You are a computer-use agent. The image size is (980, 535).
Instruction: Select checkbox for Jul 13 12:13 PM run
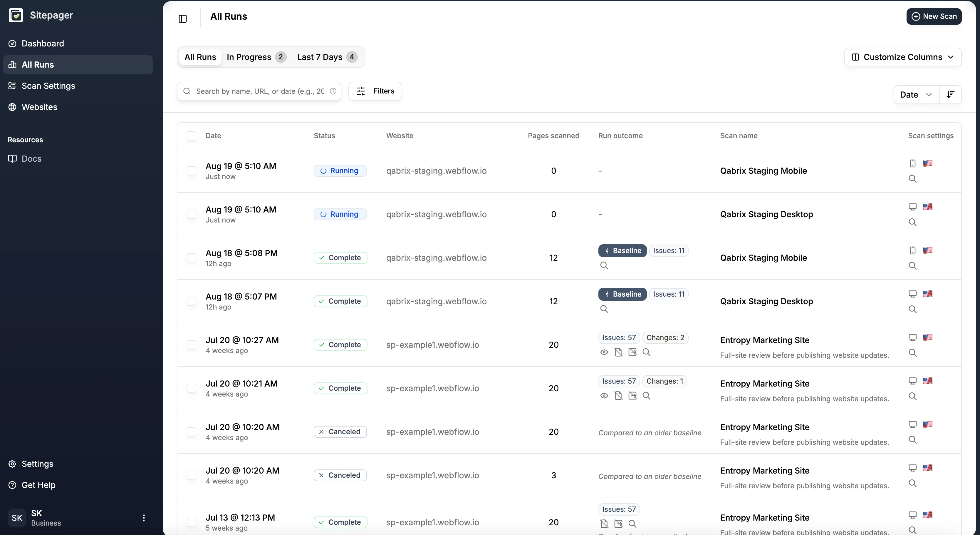coord(191,522)
